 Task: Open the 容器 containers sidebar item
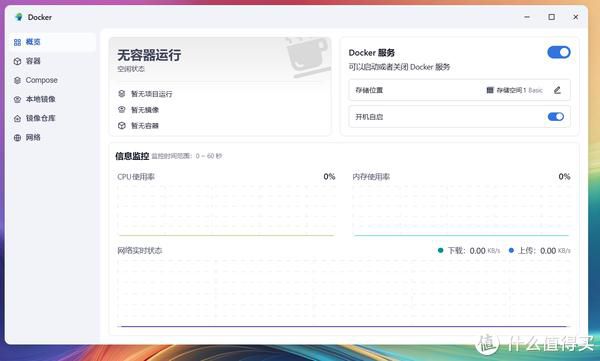pyautogui.click(x=52, y=61)
